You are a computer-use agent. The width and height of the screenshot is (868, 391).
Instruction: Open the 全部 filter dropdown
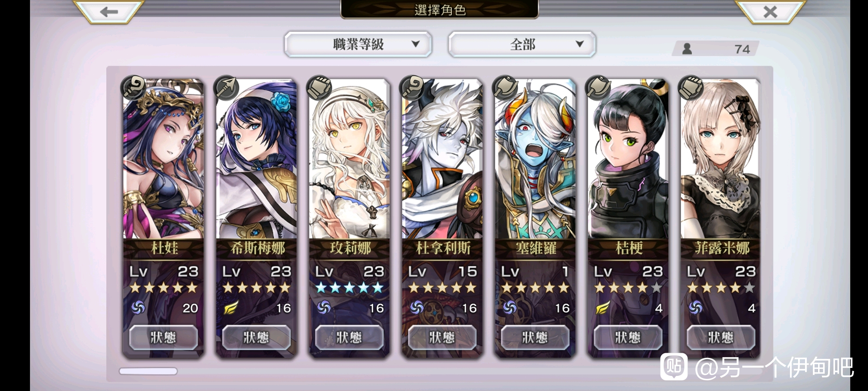(522, 44)
